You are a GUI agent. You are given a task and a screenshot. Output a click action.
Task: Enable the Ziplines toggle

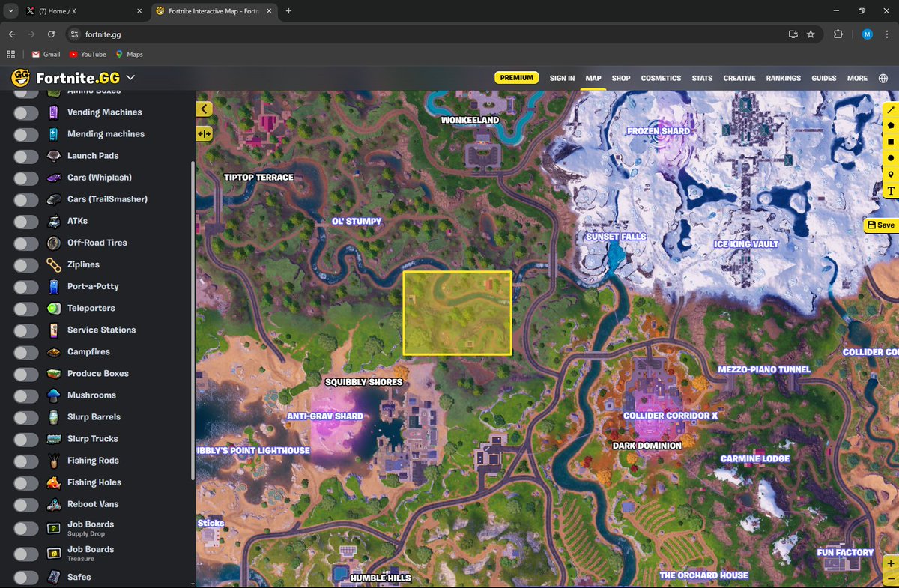[25, 264]
